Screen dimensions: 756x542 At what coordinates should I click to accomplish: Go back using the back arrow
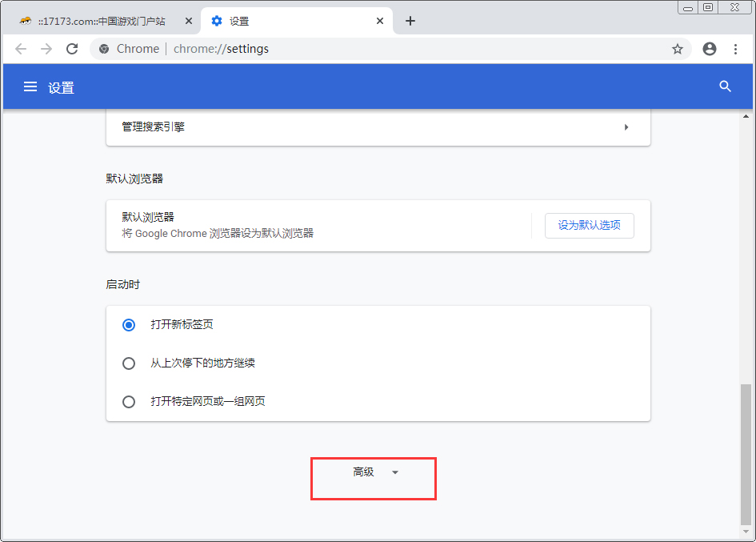[x=21, y=49]
